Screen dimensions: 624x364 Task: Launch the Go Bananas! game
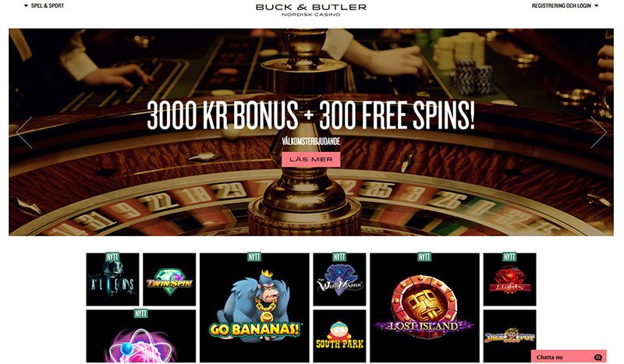pos(254,308)
